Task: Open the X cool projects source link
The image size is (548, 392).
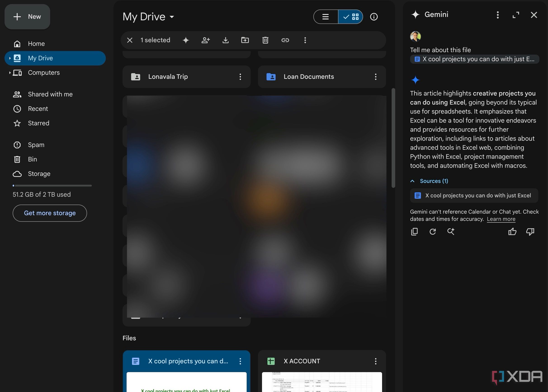Action: [474, 196]
